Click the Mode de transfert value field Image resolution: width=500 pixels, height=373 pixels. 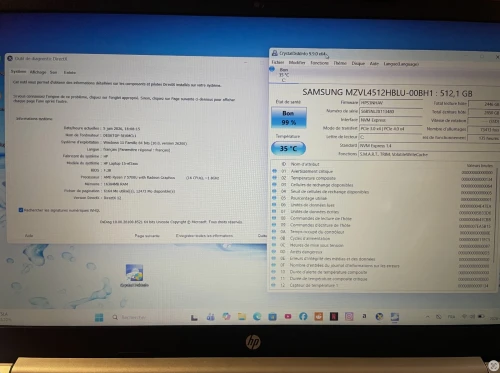click(391, 129)
